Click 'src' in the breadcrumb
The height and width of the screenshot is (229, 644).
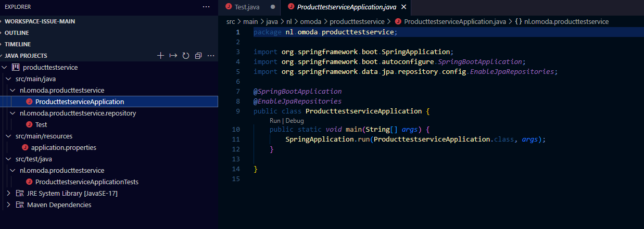tap(231, 21)
